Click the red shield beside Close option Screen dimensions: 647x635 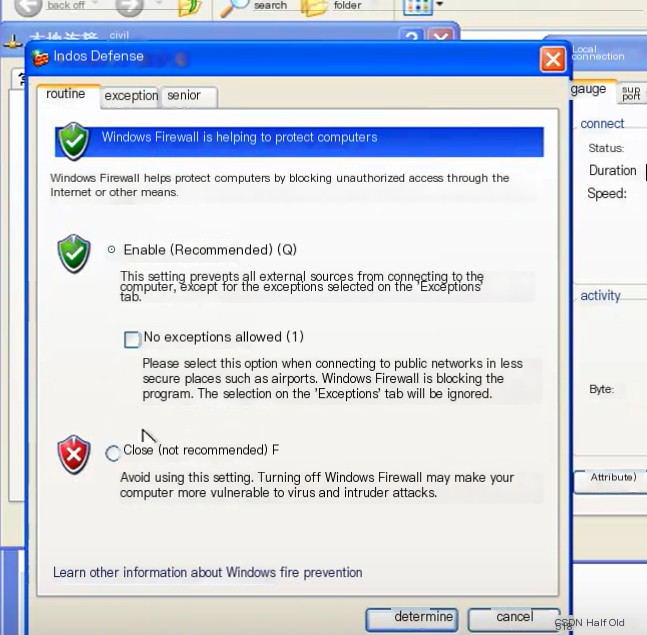click(x=73, y=454)
